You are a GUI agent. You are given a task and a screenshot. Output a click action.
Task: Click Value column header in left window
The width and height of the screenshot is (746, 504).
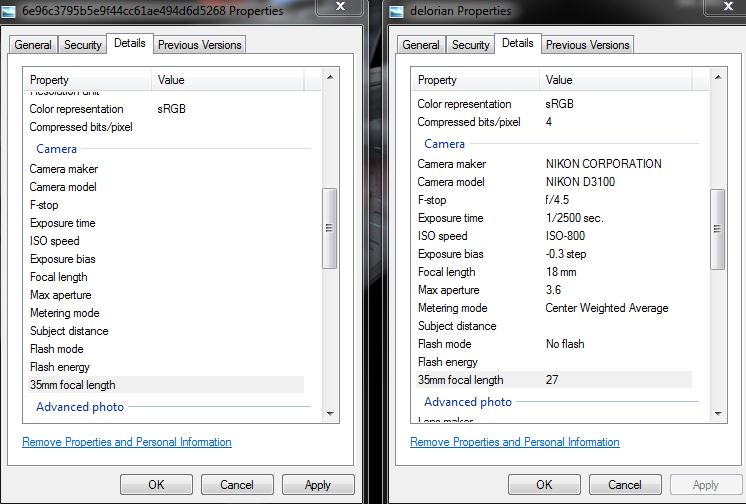pos(227,79)
